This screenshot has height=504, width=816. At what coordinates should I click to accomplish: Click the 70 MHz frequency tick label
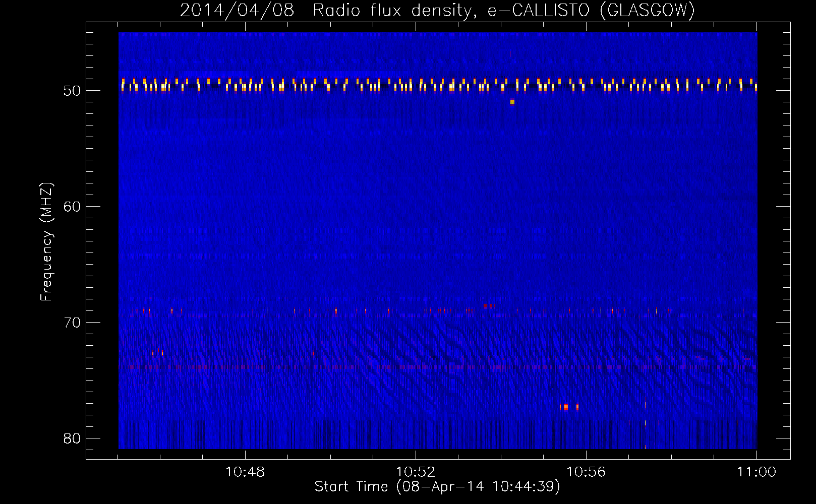click(x=73, y=323)
